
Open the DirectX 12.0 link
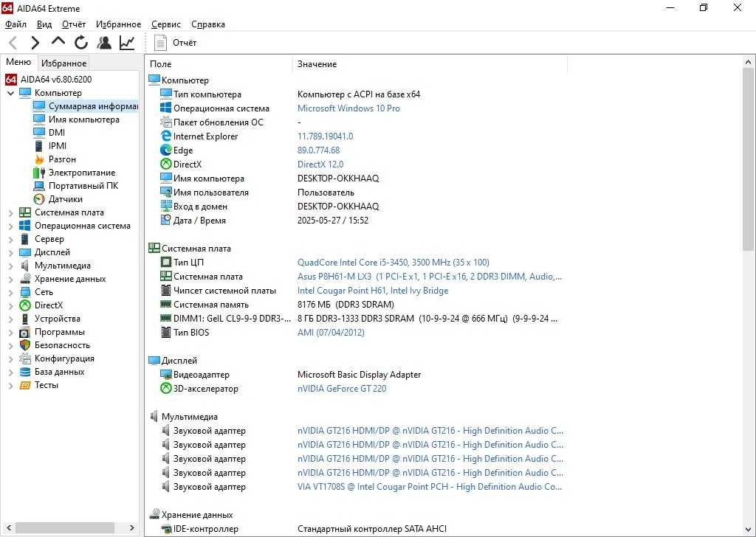tap(320, 164)
